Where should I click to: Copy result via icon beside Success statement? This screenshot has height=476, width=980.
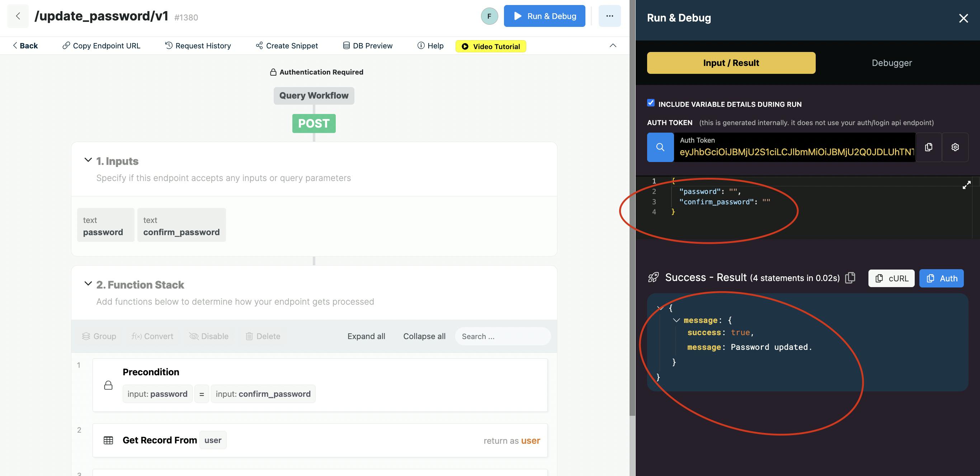tap(850, 278)
